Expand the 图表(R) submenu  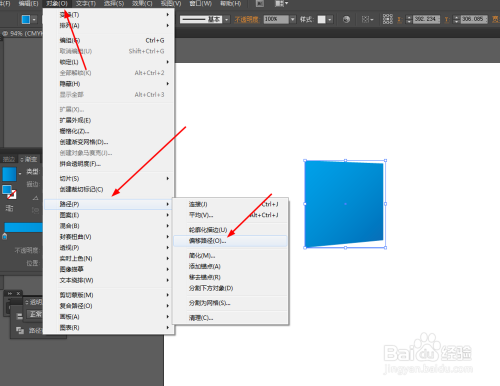pos(109,328)
